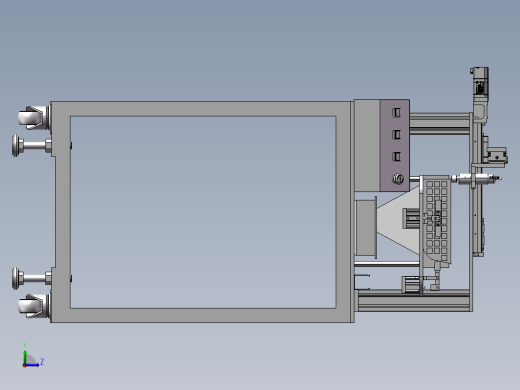This screenshot has width=520, height=390.
Task: Pick the topmost rectangular switch on purple panel
Action: pyautogui.click(x=396, y=112)
